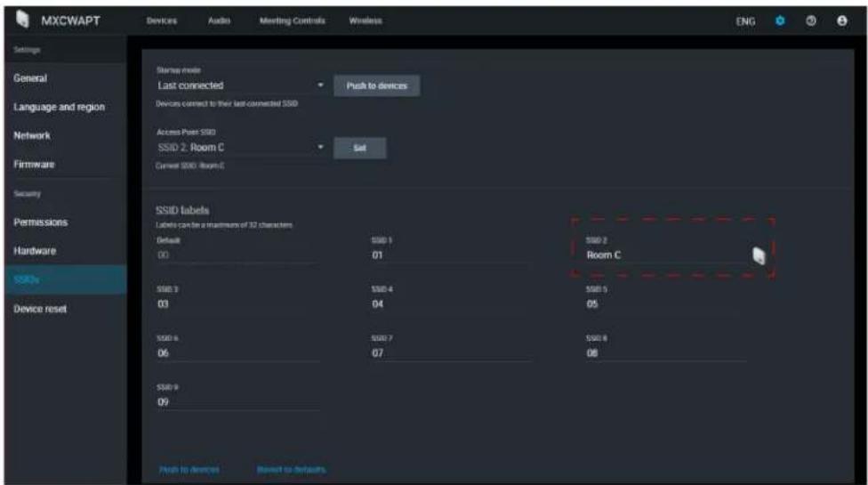
Task: Click the Push to devices link at bottom
Action: (189, 470)
